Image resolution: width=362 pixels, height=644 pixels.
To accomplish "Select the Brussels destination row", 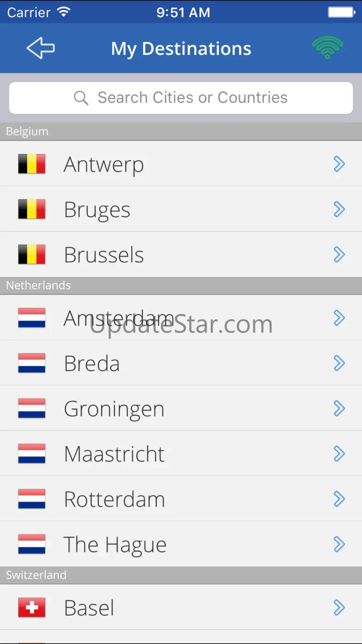I will click(181, 254).
